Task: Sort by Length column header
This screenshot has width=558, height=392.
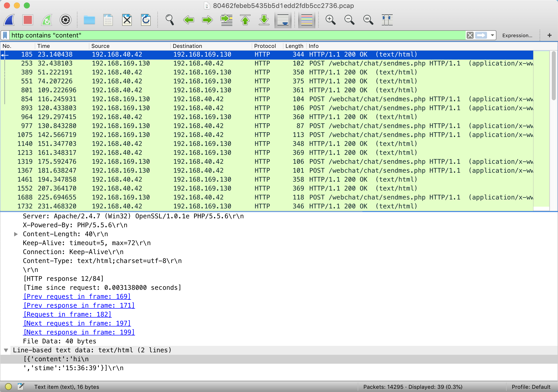Action: 295,46
